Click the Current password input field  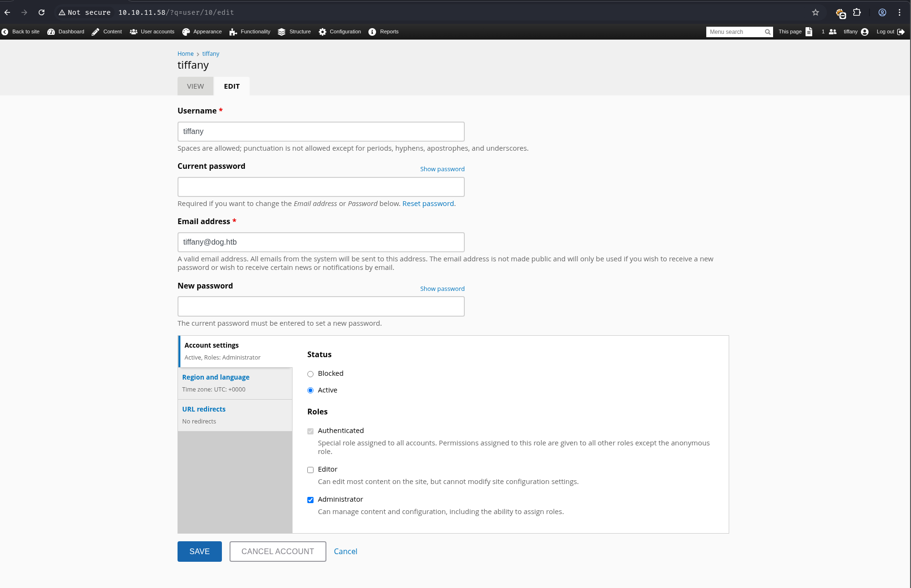coord(321,187)
